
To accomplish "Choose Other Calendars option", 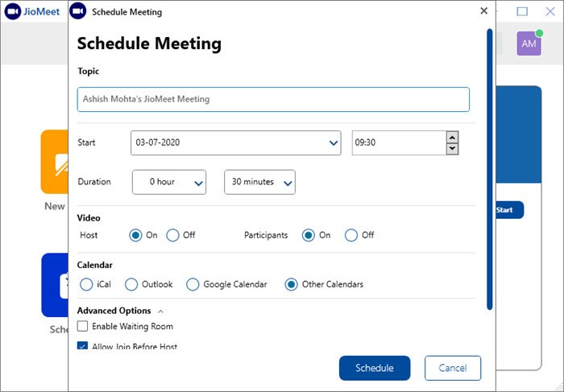I will (291, 284).
